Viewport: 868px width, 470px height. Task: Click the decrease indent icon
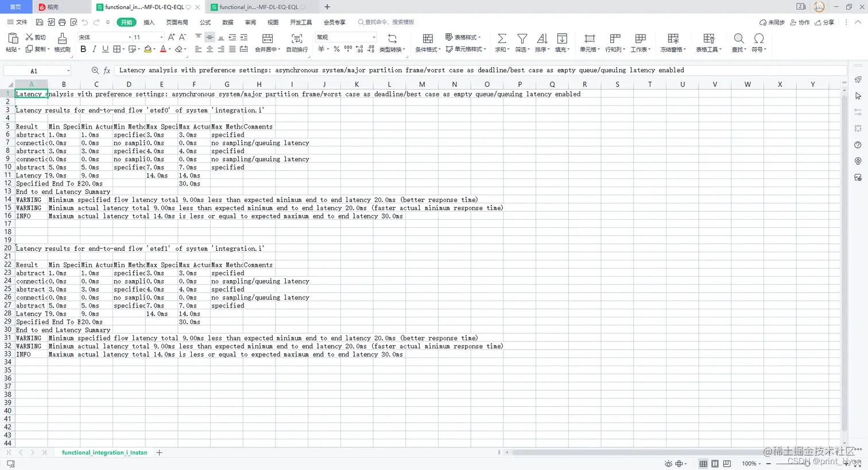tap(232, 37)
